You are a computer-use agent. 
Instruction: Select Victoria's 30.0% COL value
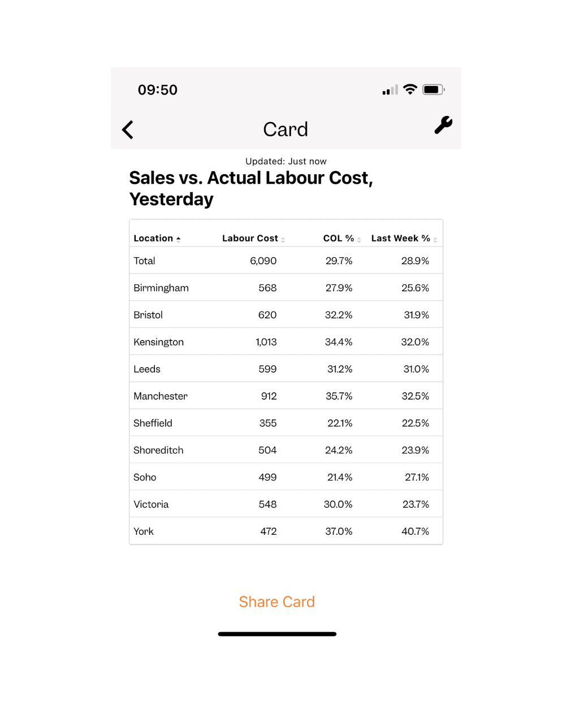click(338, 504)
